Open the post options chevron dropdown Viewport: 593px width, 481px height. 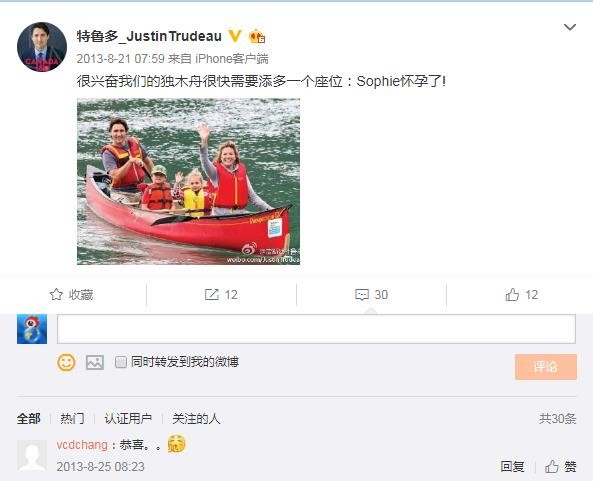[x=570, y=27]
